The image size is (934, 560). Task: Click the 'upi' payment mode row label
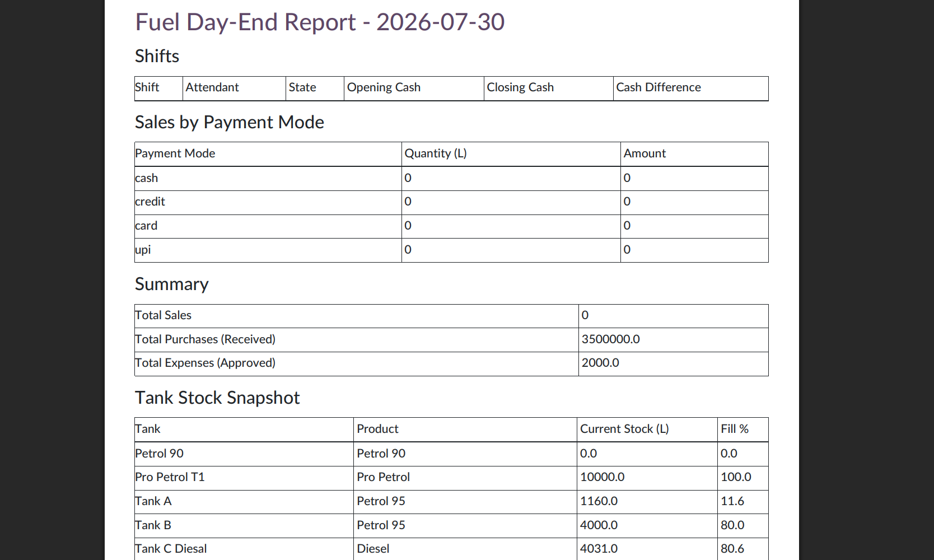pos(143,250)
